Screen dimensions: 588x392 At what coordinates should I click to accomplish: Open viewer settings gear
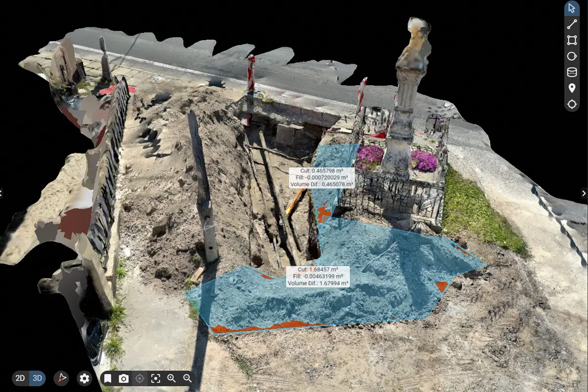(85, 378)
